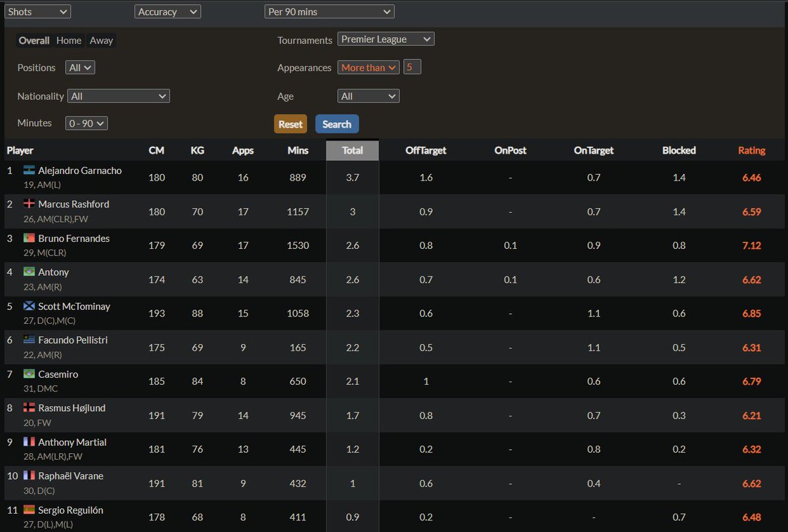Sort table by KG column

coord(197,150)
